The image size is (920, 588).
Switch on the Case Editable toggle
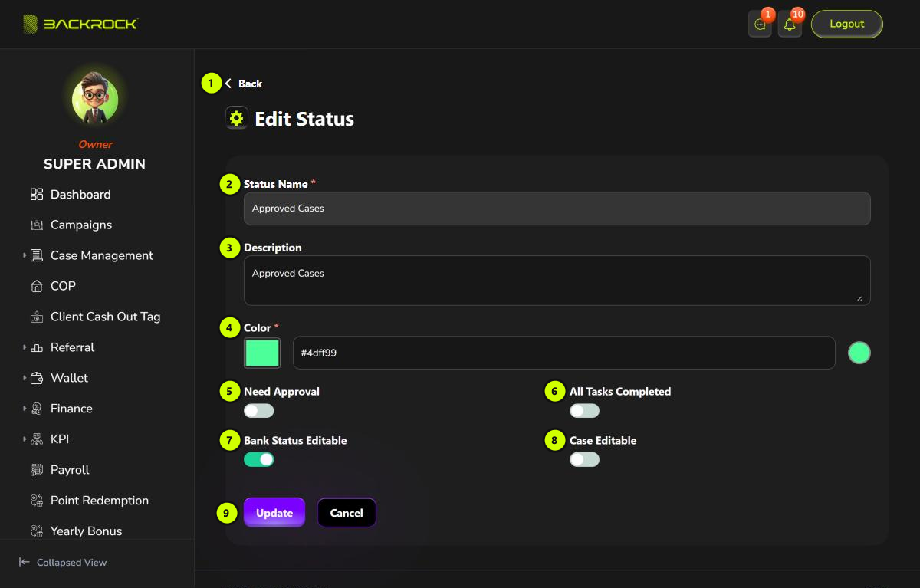(x=584, y=460)
